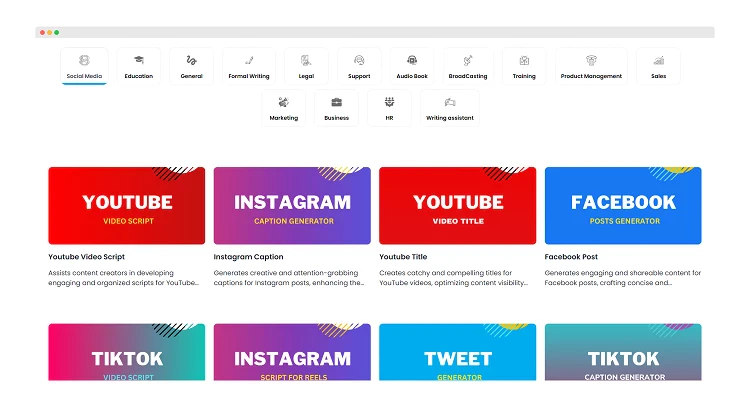Viewport: 750px width, 407px height.
Task: Select the Support headset icon
Action: point(359,60)
